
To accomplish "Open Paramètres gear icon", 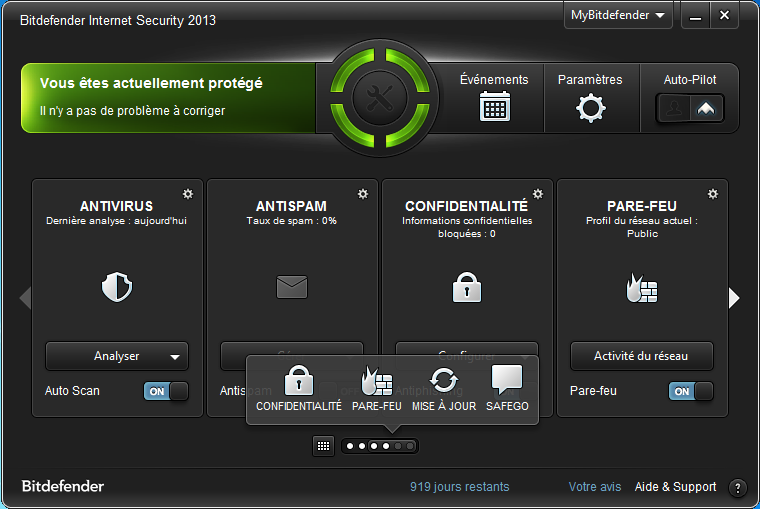I will (590, 107).
